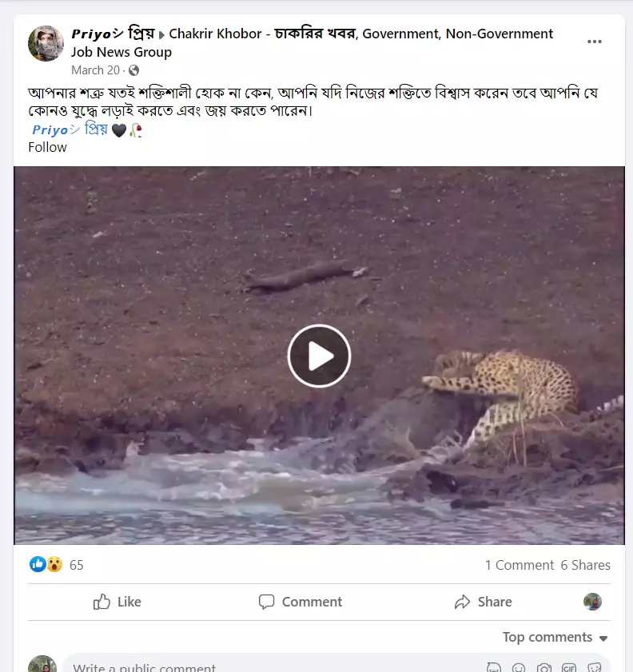Attach a photo using camera icon
This screenshot has height=672, width=633.
544,667
